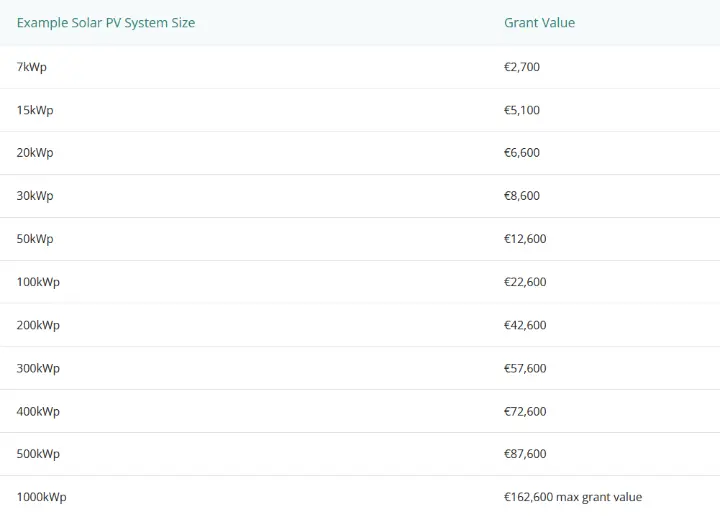
Task: Click the 15kWp row label
Action: tap(35, 110)
